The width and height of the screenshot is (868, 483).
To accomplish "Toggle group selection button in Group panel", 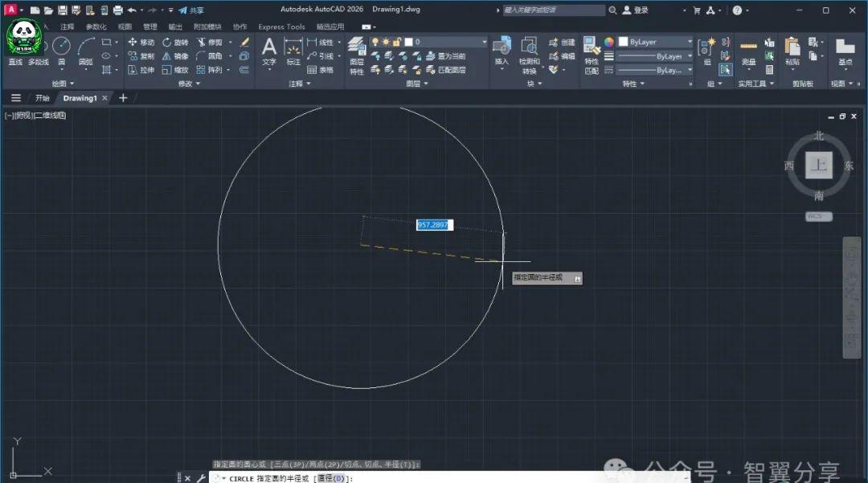I will pyautogui.click(x=726, y=71).
